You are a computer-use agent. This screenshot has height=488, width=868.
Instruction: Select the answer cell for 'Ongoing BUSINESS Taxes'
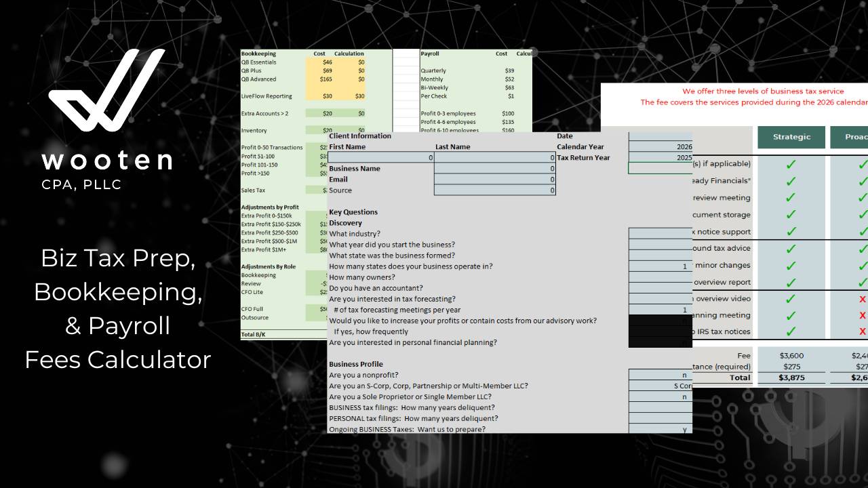[x=660, y=429]
